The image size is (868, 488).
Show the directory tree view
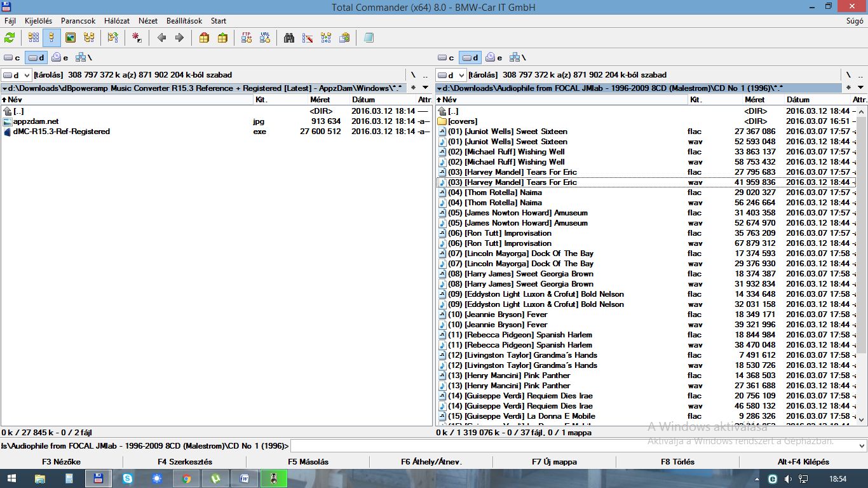[x=88, y=38]
